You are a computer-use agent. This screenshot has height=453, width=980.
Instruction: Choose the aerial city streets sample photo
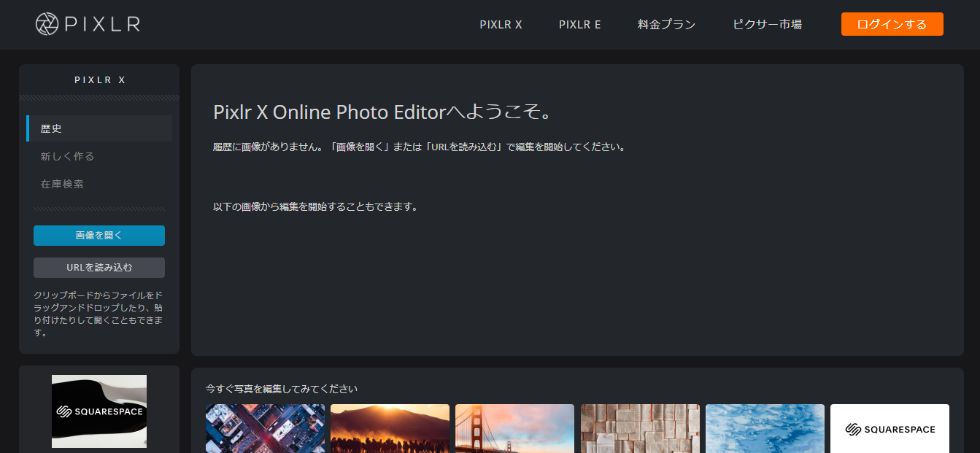pos(265,429)
